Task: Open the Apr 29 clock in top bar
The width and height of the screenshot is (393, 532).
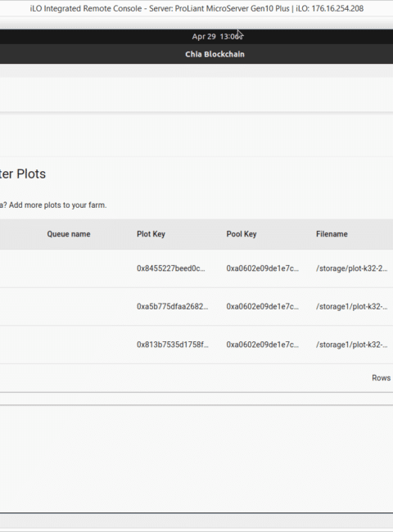Action: pos(217,36)
